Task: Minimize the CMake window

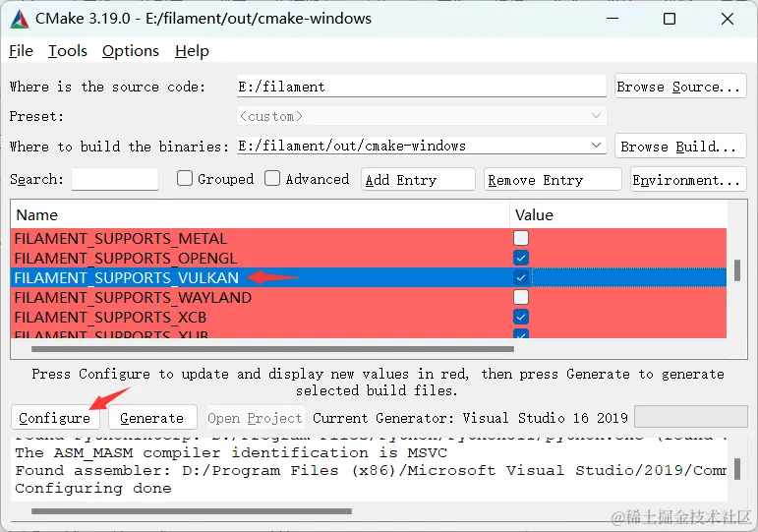Action: (612, 19)
